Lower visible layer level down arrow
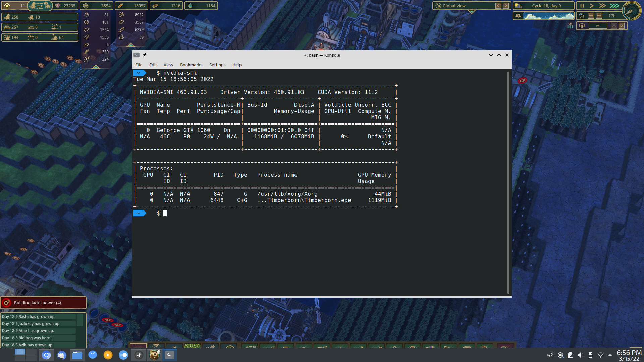The height and width of the screenshot is (362, 644). (x=622, y=26)
